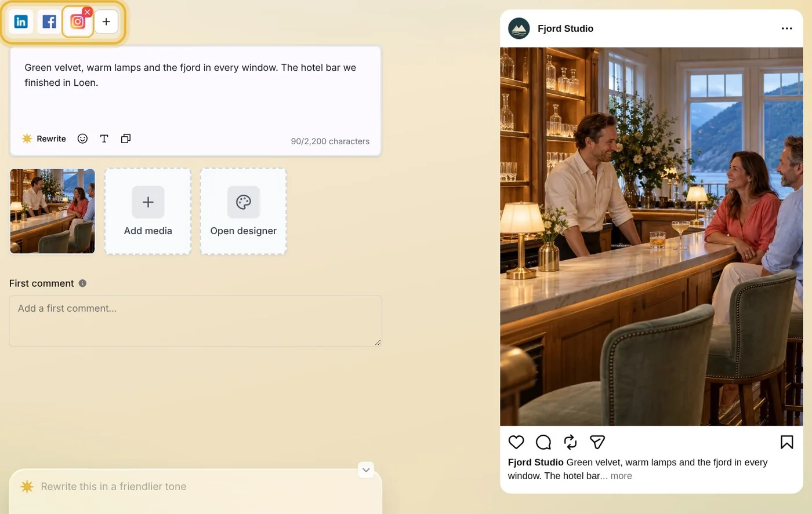Click the rewrite prompt field
Image resolution: width=812 pixels, height=514 pixels.
tap(195, 487)
